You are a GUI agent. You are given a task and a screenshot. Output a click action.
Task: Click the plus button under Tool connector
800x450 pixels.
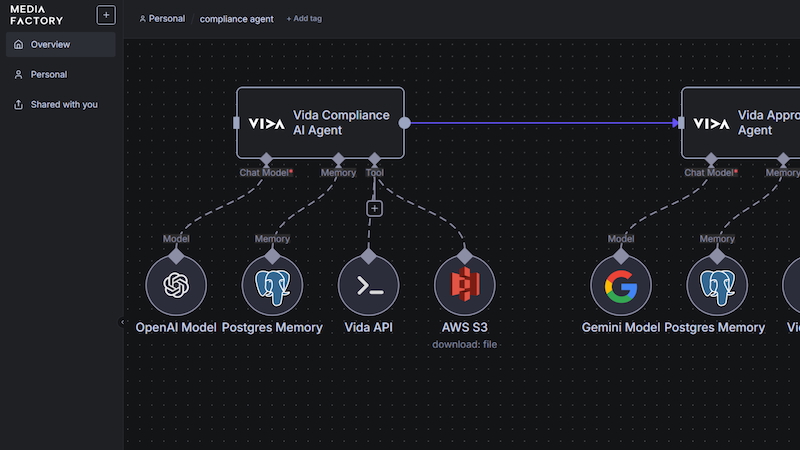(374, 208)
